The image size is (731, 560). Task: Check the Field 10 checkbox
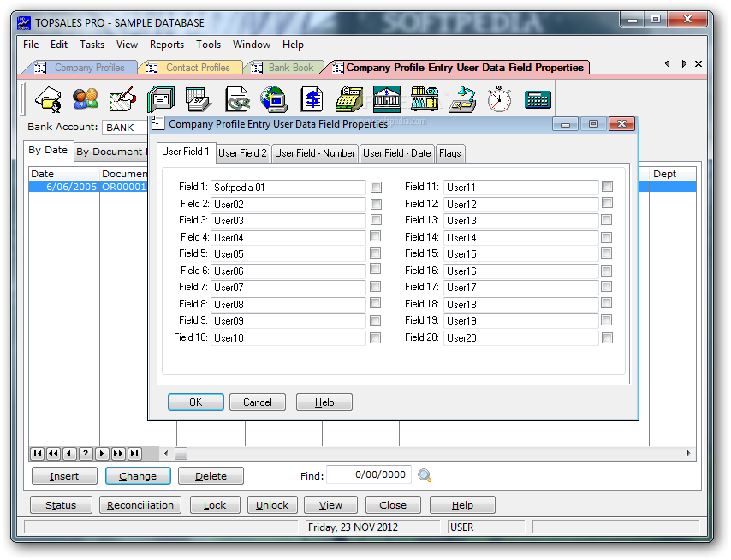click(375, 337)
